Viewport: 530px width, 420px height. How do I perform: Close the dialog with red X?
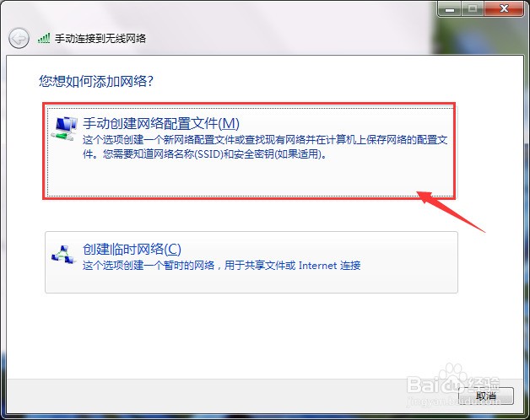(x=504, y=9)
